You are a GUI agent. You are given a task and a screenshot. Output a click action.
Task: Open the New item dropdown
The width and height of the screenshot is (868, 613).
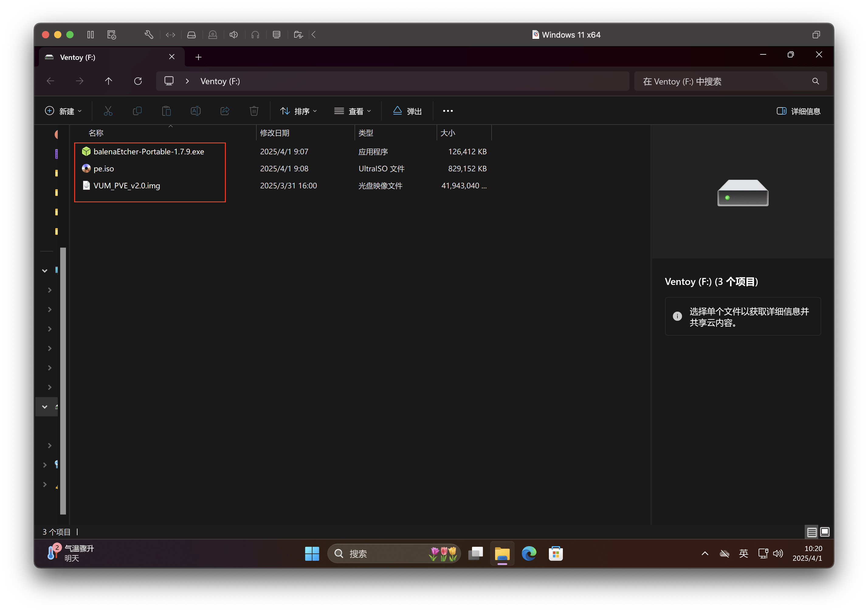coord(64,111)
